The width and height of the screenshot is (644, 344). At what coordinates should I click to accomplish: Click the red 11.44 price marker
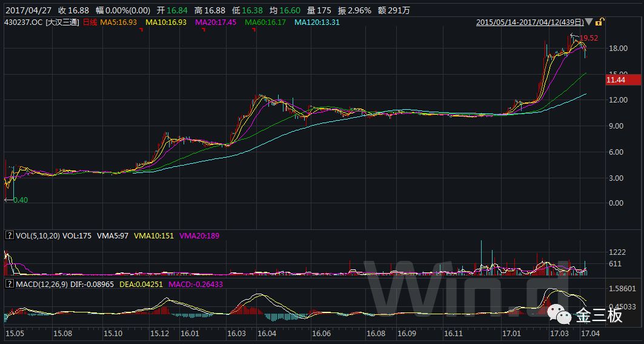(623, 79)
